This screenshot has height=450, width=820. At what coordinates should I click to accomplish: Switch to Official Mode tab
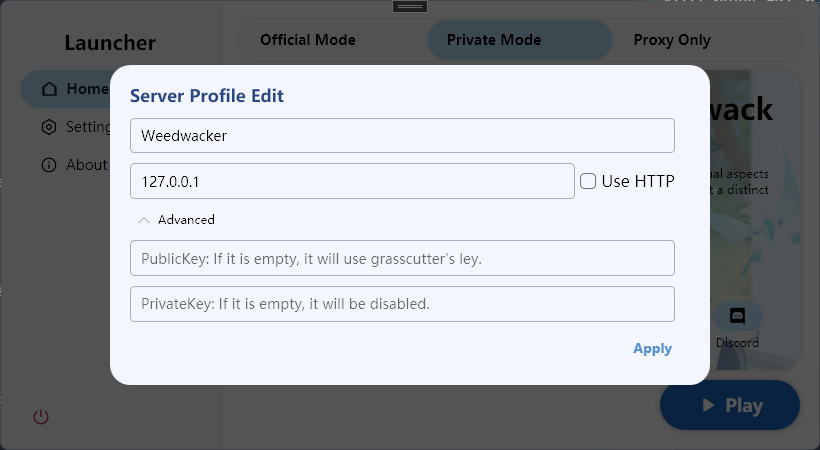(x=308, y=40)
